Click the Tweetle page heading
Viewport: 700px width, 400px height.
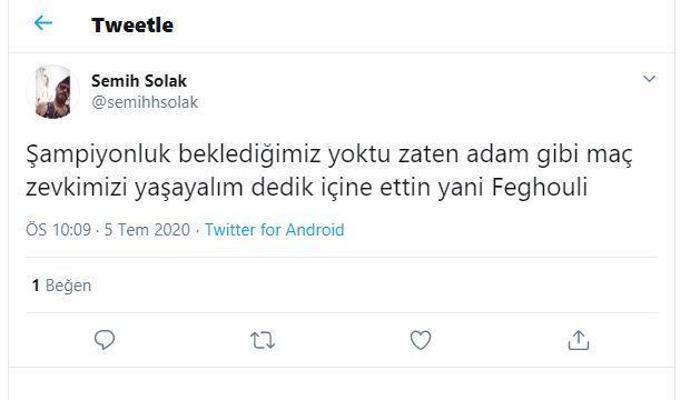[x=132, y=25]
